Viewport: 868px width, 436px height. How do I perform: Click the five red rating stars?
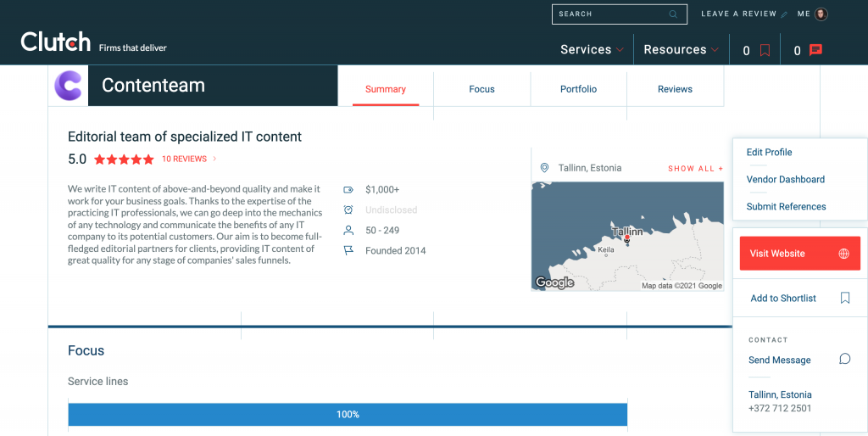[x=124, y=159]
